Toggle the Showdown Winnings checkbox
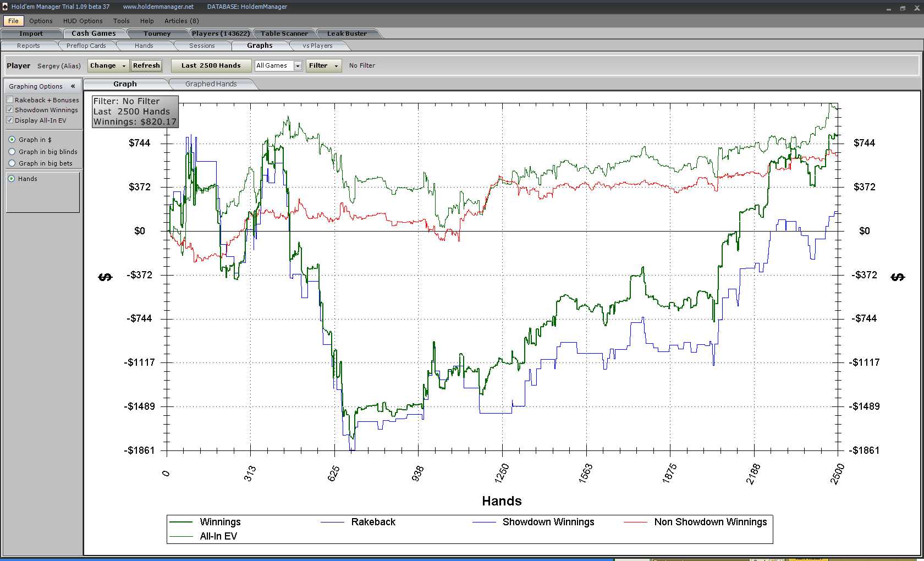This screenshot has height=561, width=924. [10, 109]
